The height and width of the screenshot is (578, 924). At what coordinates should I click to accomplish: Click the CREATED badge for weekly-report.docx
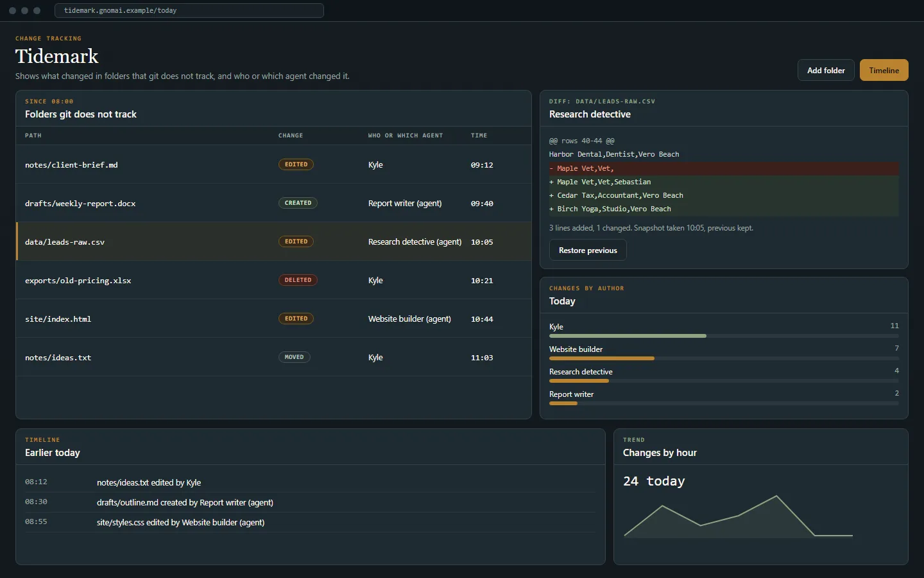point(298,203)
